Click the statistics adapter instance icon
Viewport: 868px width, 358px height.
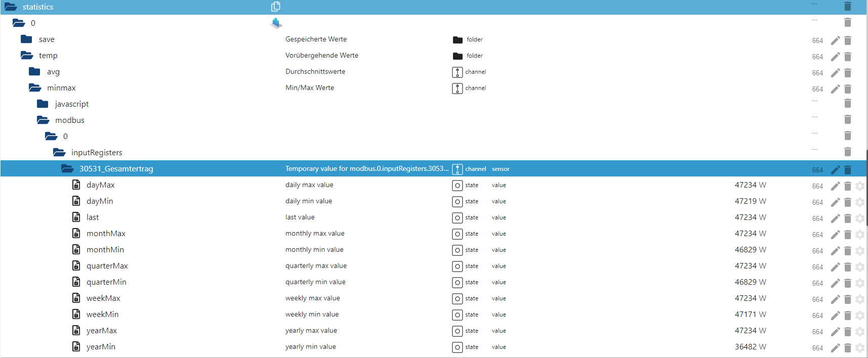pos(276,23)
